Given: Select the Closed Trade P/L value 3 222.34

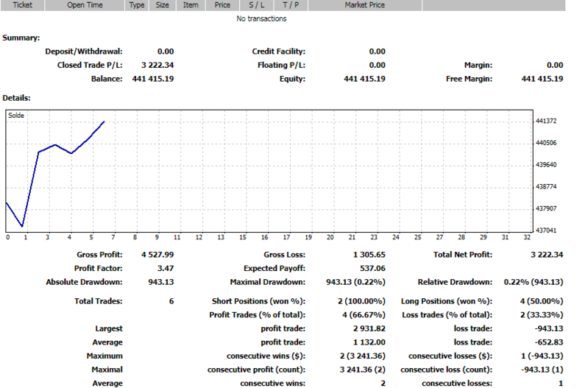Looking at the screenshot, I should click(157, 66).
